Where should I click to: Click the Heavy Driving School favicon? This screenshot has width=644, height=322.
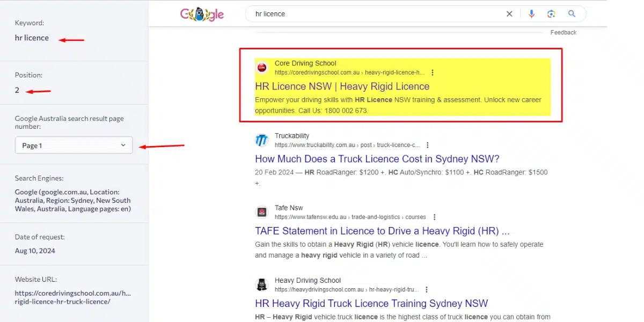(x=262, y=284)
